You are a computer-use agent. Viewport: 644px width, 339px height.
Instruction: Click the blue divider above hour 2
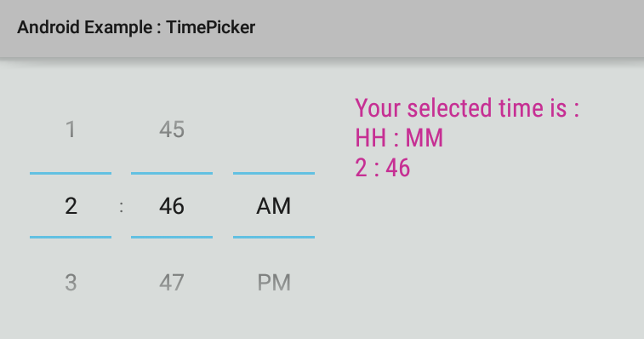point(71,173)
